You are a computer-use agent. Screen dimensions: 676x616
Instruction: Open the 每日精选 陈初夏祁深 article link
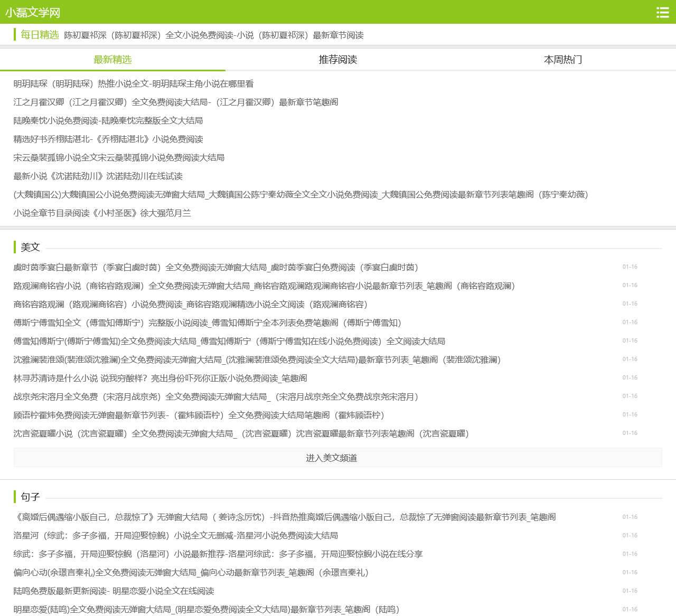pos(214,35)
